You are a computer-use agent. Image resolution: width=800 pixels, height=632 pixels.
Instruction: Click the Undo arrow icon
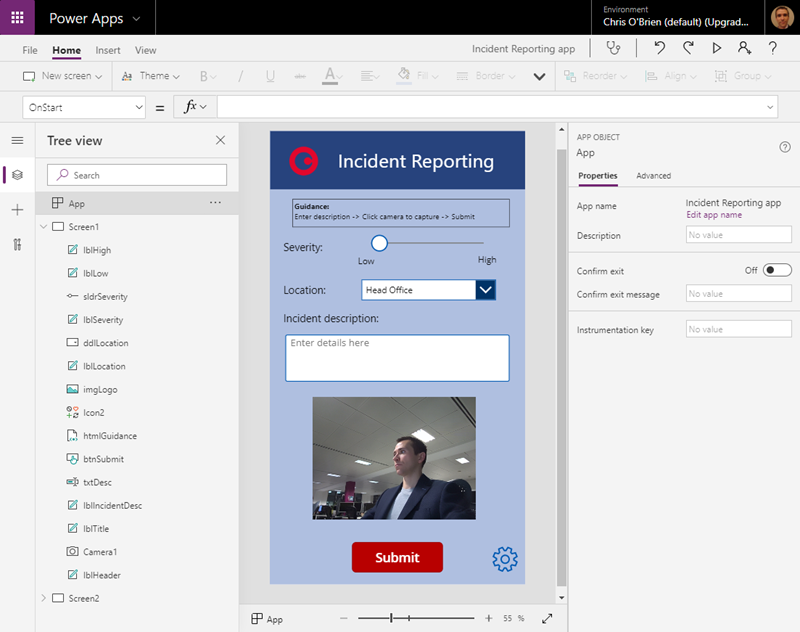[659, 48]
